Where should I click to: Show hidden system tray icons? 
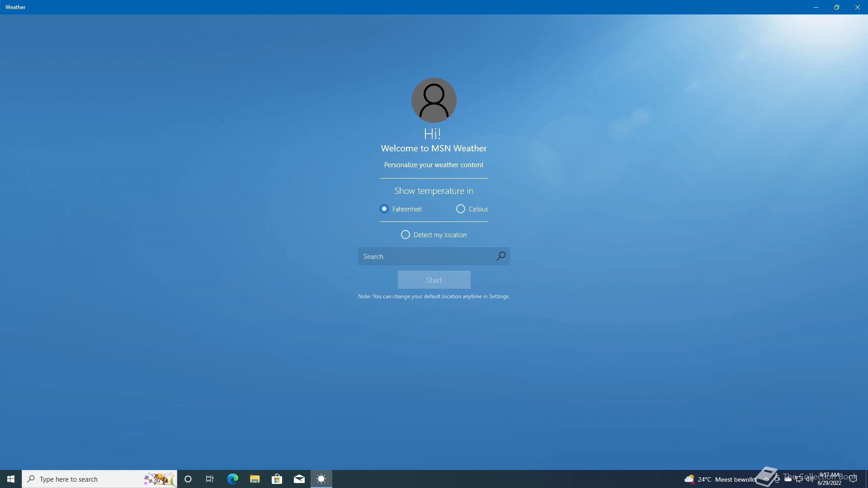[x=766, y=479]
